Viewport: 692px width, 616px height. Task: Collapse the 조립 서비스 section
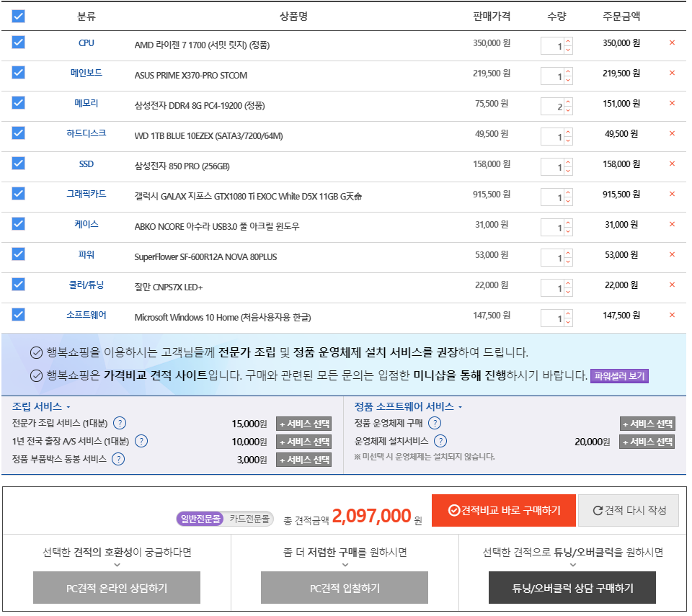point(41,409)
